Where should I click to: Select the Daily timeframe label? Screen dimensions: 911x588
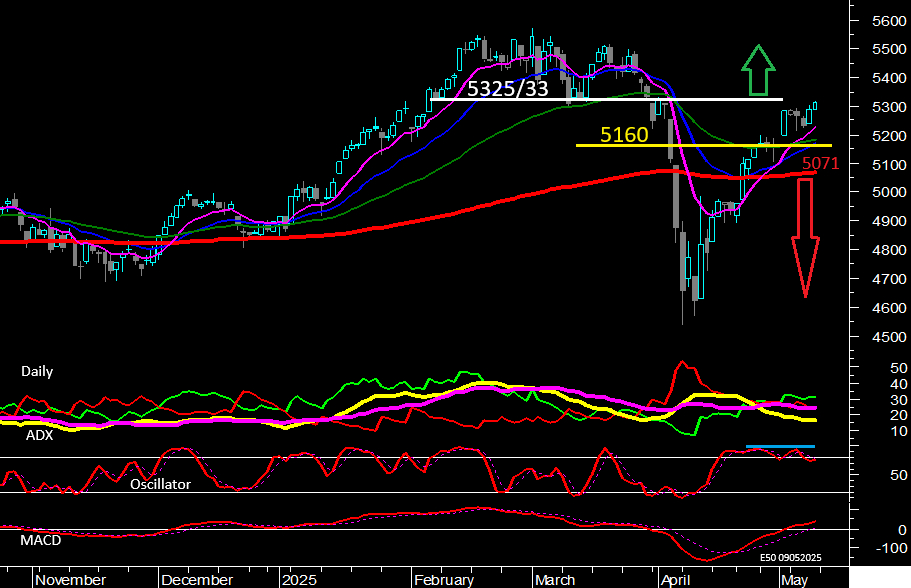[x=37, y=372]
